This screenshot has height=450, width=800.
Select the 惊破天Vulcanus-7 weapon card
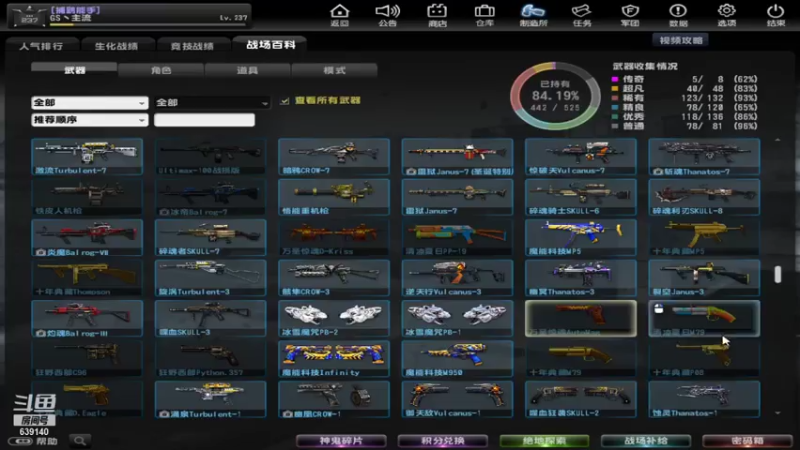coord(581,157)
